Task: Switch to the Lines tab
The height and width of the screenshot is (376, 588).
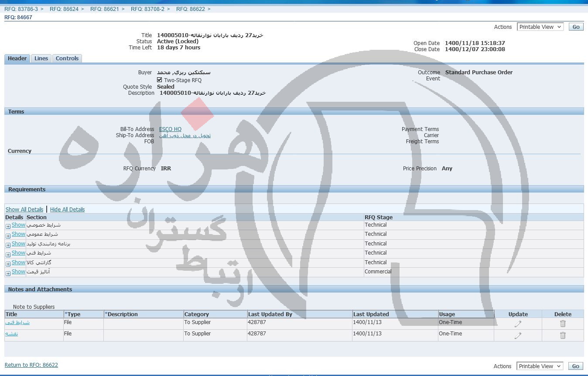Action: [41, 59]
